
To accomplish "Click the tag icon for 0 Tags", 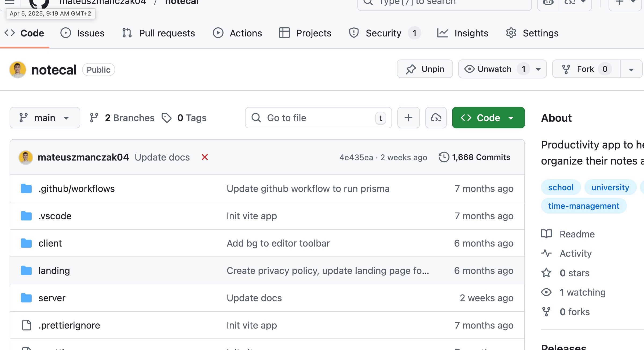I will coord(167,118).
